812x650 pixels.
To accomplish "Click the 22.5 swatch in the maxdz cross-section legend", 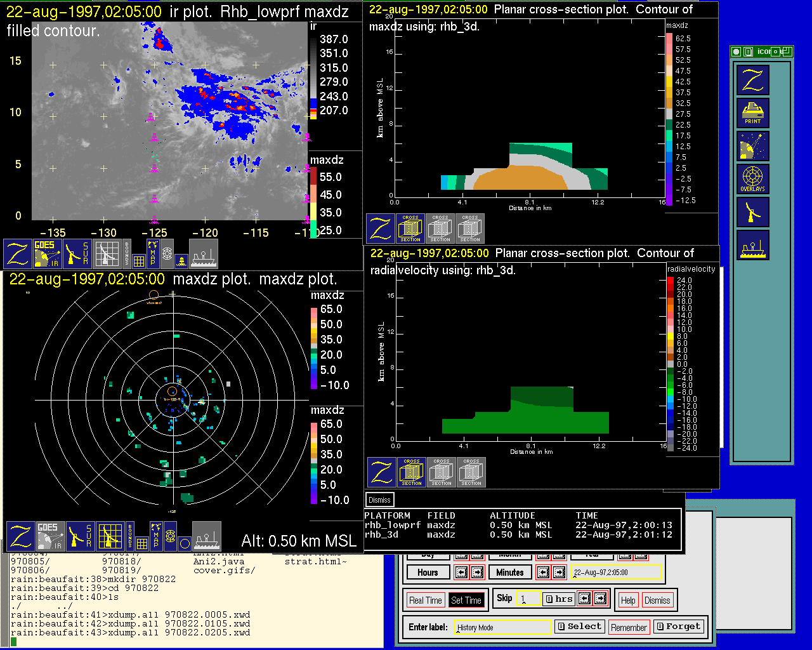I will [669, 125].
